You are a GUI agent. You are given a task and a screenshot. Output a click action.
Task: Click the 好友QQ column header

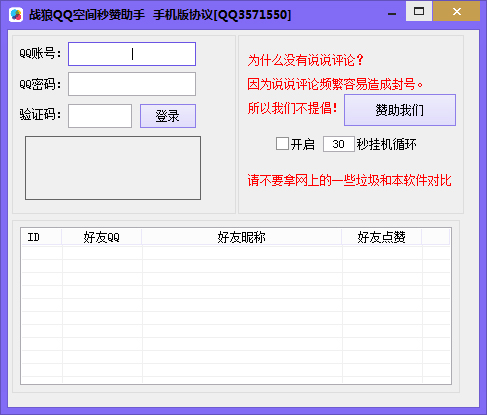tap(102, 237)
